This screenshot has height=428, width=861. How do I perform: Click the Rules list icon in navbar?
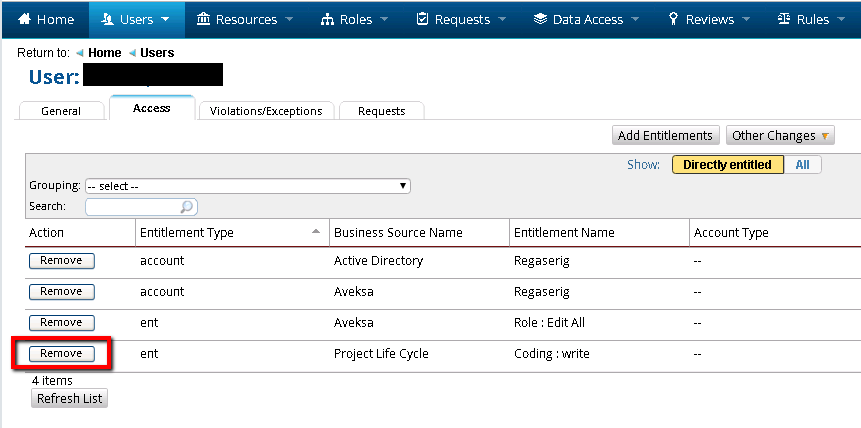[x=783, y=19]
